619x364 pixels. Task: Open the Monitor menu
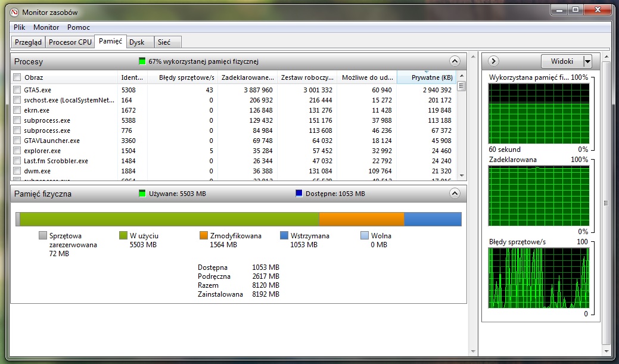pos(46,27)
